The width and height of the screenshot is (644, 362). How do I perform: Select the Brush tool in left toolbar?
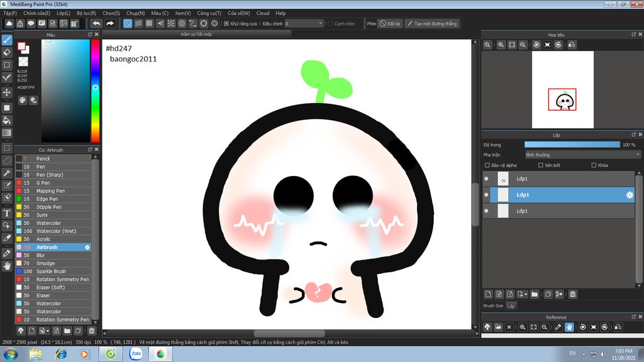pyautogui.click(x=7, y=40)
